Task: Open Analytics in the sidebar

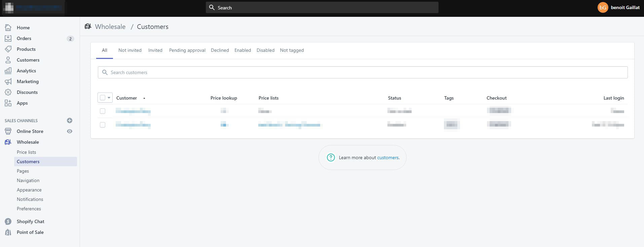Action: point(26,71)
